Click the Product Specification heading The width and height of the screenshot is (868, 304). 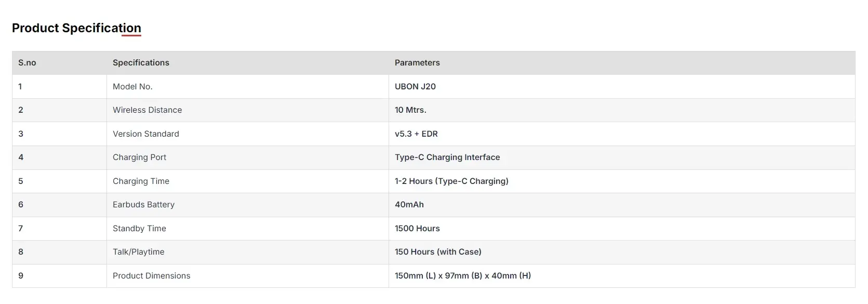click(76, 28)
